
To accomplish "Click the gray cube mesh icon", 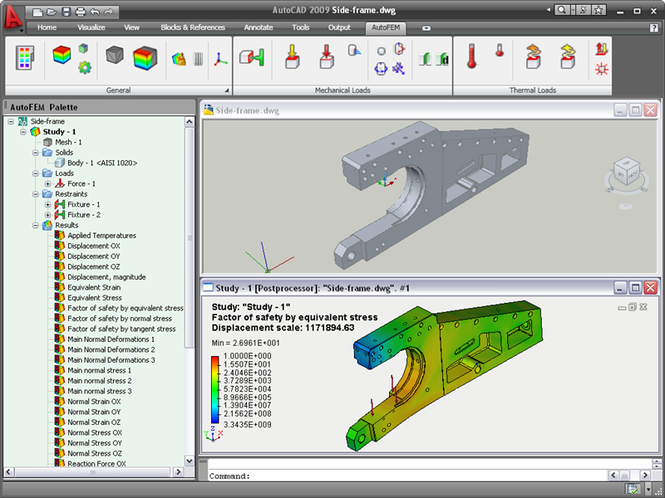I will click(115, 55).
